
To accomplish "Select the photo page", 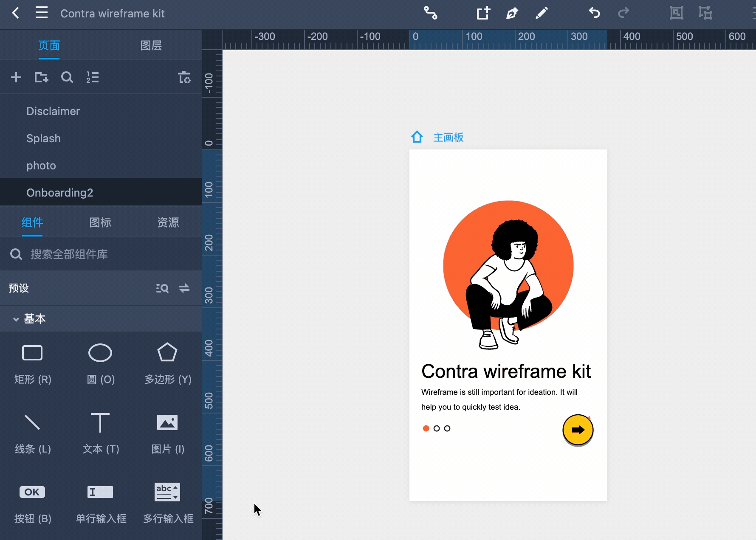I will (x=101, y=166).
